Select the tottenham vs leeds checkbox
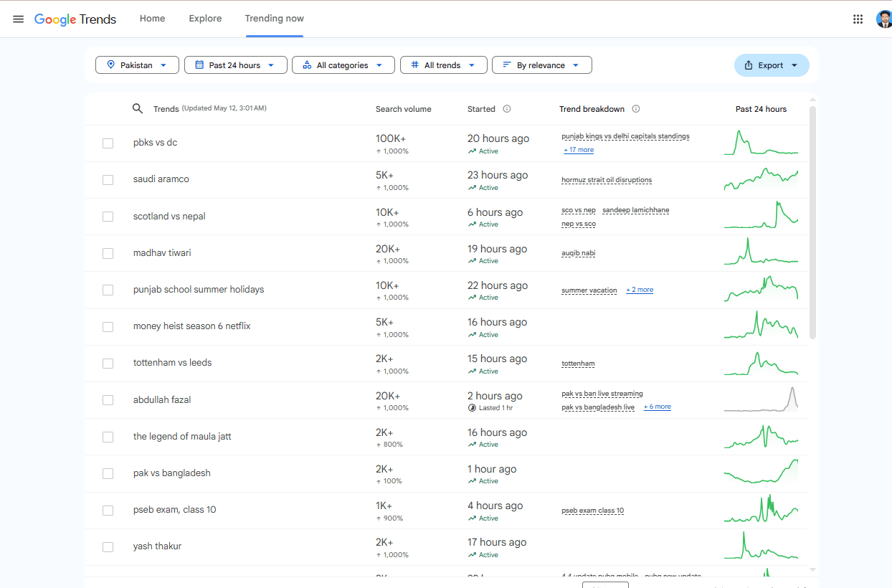The height and width of the screenshot is (588, 892). coord(108,364)
